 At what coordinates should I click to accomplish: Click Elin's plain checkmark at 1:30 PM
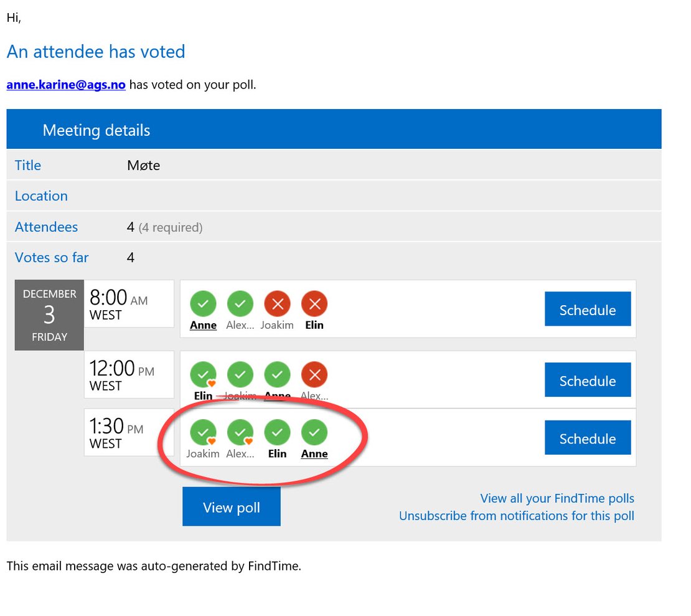277,432
